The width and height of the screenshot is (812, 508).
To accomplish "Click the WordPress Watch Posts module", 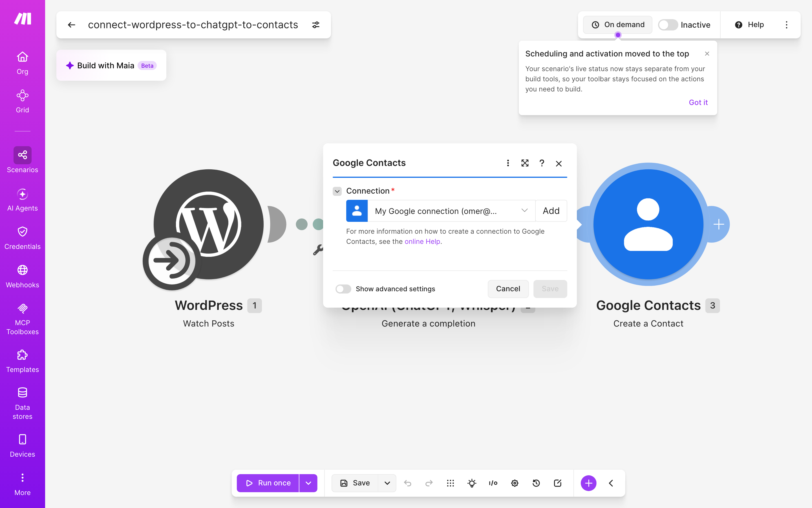I will (208, 224).
